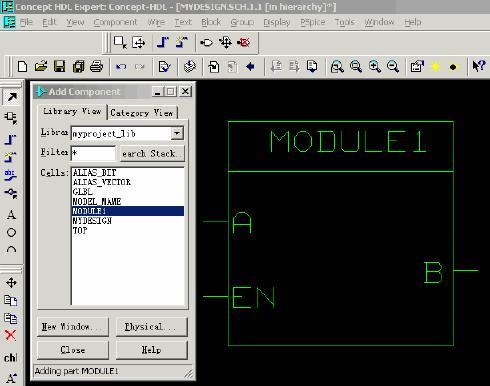
Task: Click the Zoom In magnifier icon
Action: click(x=375, y=67)
